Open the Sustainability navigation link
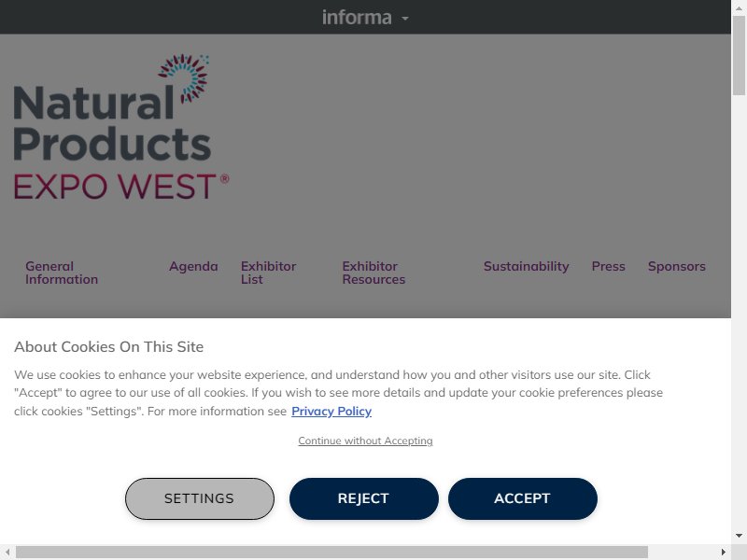Screen dimensions: 747x560 pos(526,266)
